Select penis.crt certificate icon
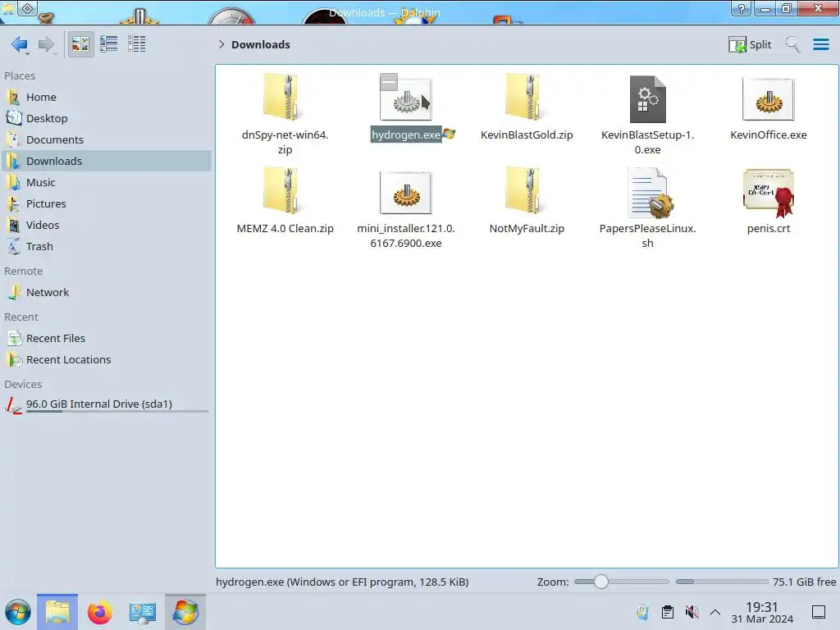 (768, 193)
